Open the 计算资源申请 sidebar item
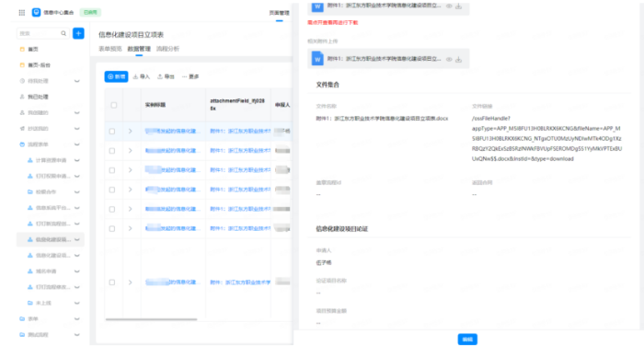 pyautogui.click(x=50, y=160)
